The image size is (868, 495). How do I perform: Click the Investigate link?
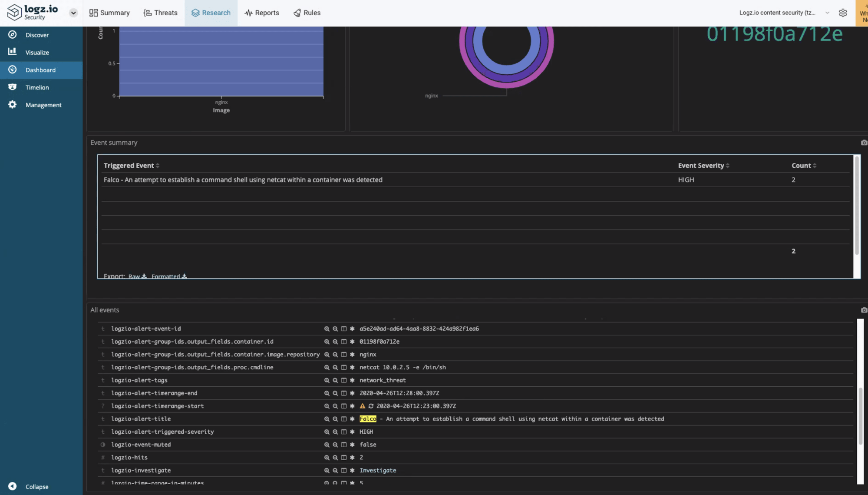377,470
